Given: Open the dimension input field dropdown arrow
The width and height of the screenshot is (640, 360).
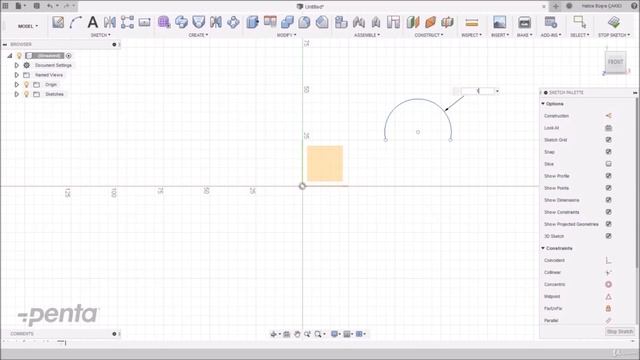Looking at the screenshot, I should click(x=497, y=91).
